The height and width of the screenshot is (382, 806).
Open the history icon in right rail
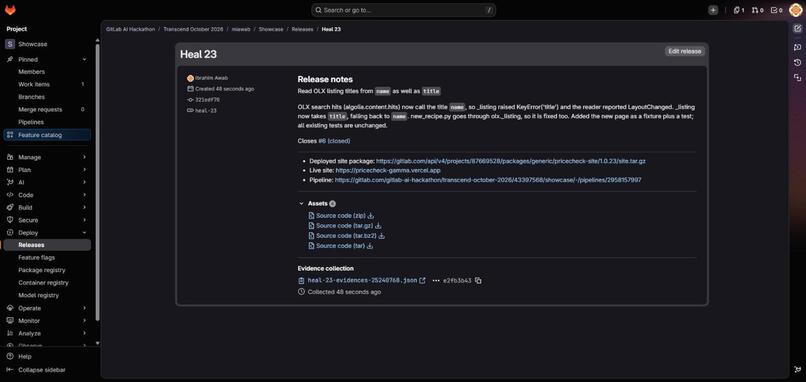pyautogui.click(x=797, y=62)
